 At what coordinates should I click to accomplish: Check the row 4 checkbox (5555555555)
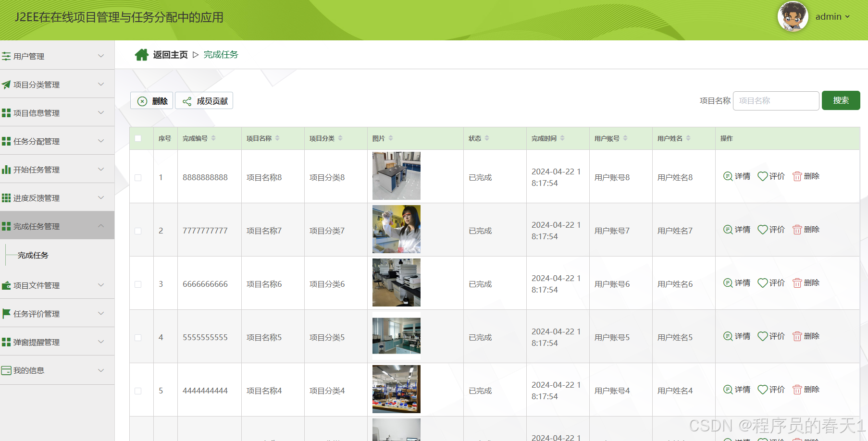coord(138,338)
